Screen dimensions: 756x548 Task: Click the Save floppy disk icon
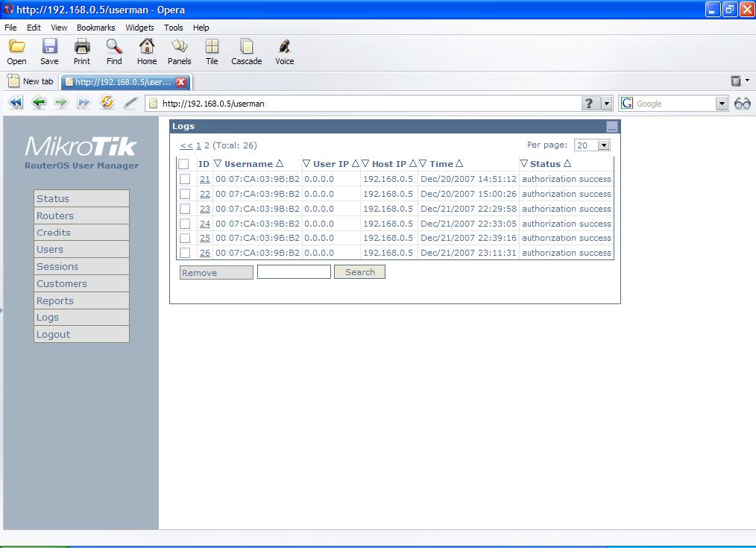coord(50,46)
